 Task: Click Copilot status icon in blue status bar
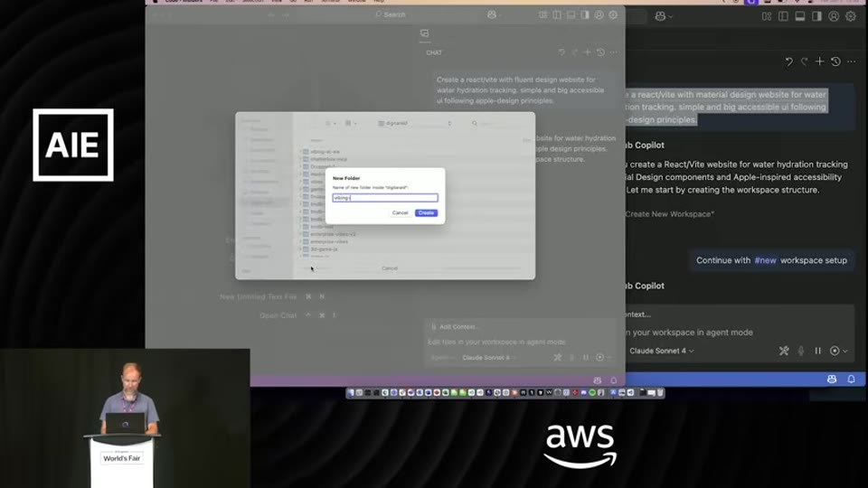coord(832,379)
